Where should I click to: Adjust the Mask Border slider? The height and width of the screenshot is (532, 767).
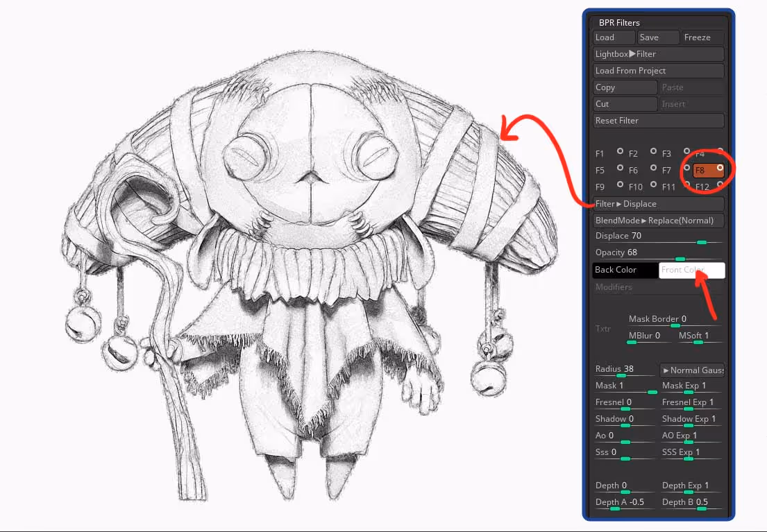[x=675, y=320]
